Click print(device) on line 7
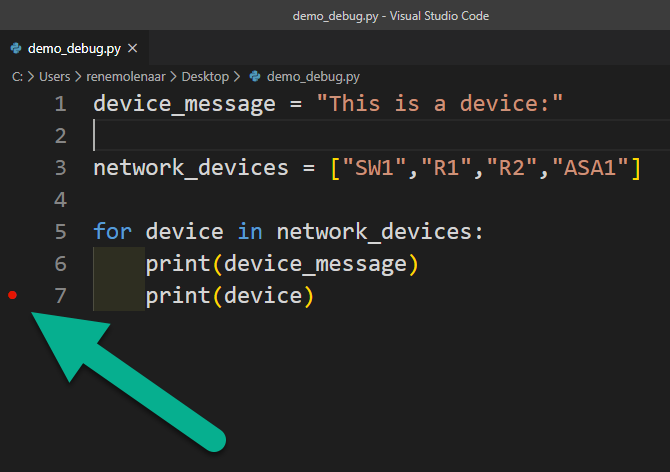Viewport: 670px width, 472px height. pyautogui.click(x=230, y=296)
